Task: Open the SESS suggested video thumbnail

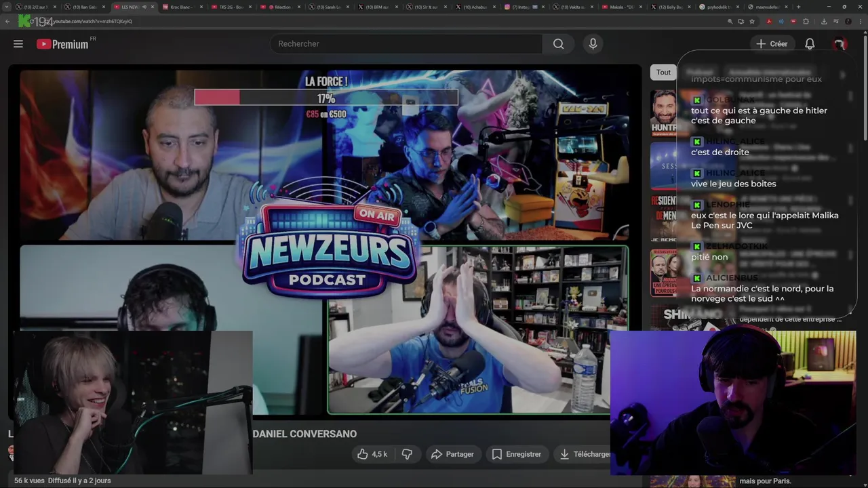Action: pos(663,165)
